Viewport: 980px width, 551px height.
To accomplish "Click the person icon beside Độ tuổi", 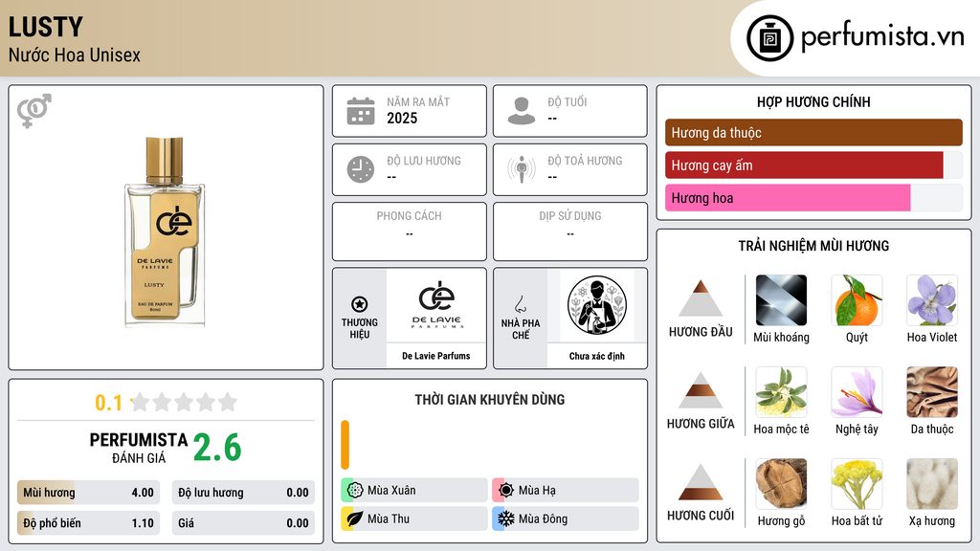I will (522, 111).
